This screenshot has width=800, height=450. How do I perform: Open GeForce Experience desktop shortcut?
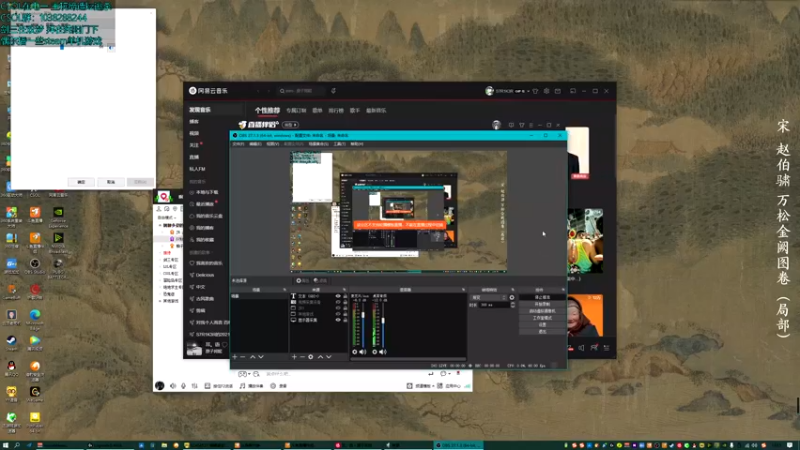(58, 217)
